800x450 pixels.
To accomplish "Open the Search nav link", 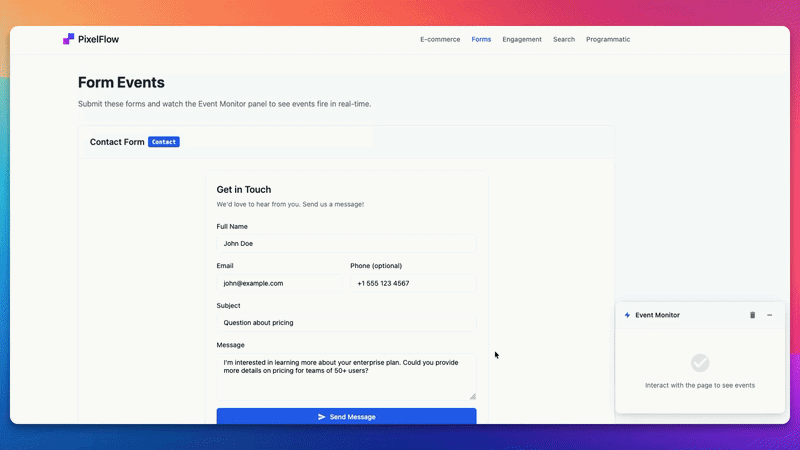I will (x=564, y=39).
